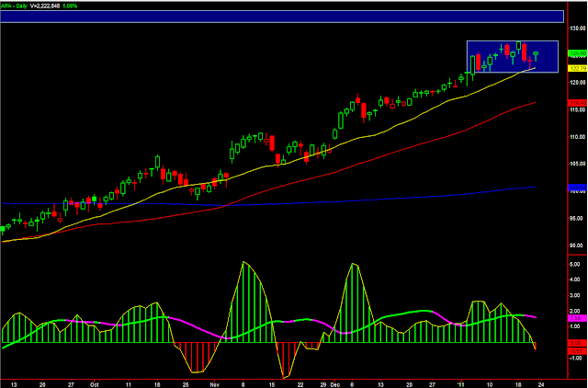Screen dimensions: 588x388
Task: Click the 5.00 indicator axis label
Action: coord(575,264)
